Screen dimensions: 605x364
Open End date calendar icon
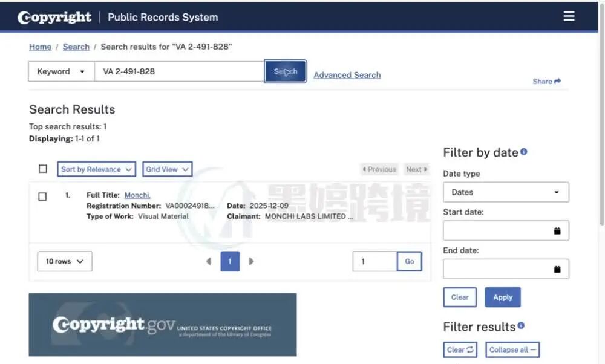click(x=557, y=269)
